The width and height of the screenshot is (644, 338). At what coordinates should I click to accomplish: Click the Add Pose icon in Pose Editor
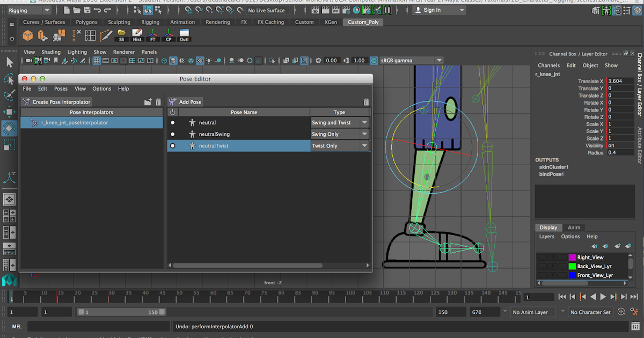(172, 102)
